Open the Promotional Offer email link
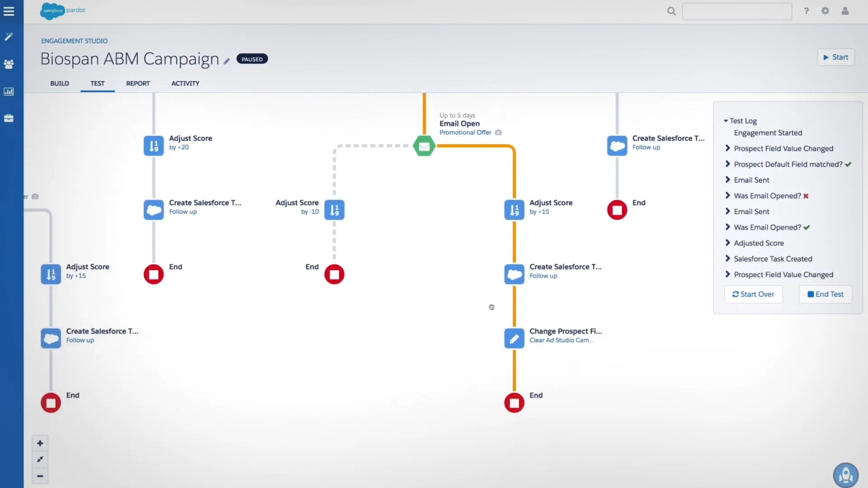Screen dimensions: 868x488 coord(465,132)
